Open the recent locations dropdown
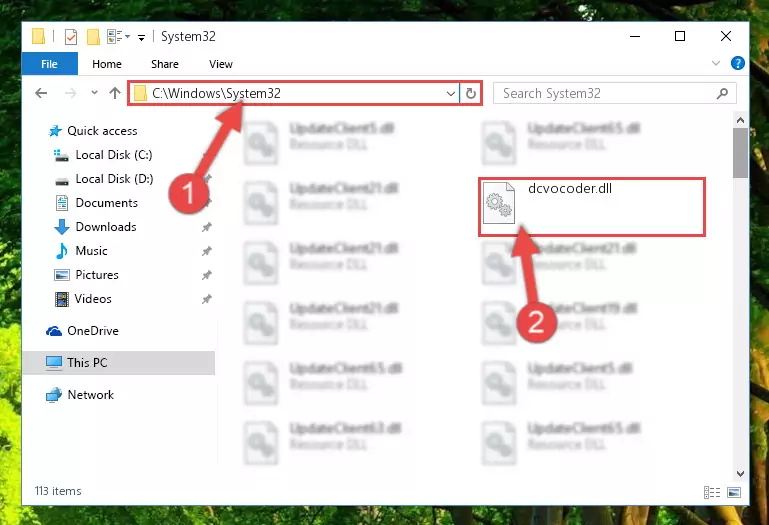The height and width of the screenshot is (525, 769). pos(94,93)
